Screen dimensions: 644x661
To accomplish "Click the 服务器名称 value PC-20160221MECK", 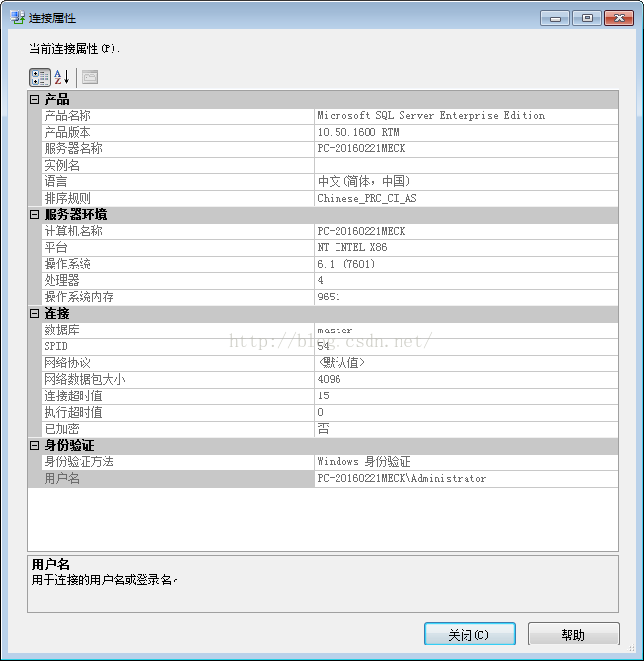I will coord(362,149).
